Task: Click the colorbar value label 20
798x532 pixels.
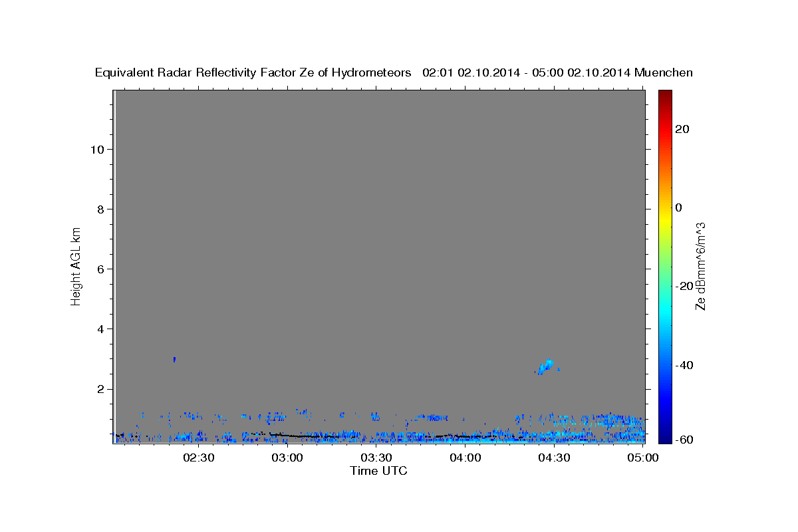Action: 682,129
